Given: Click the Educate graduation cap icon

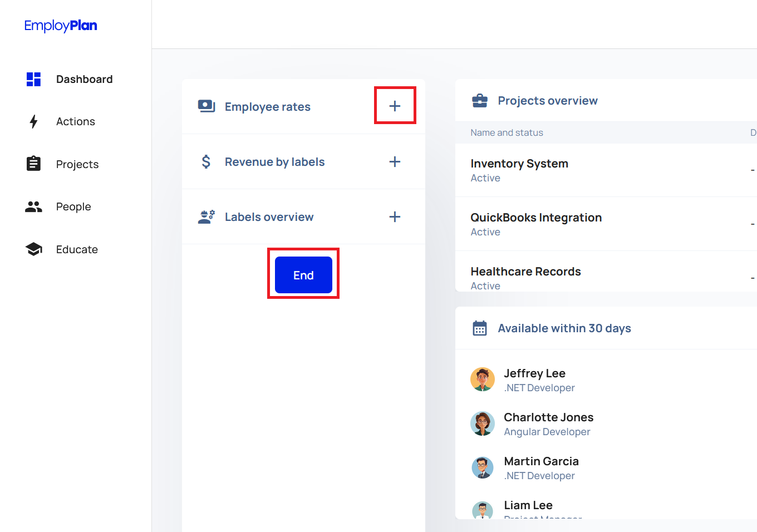Looking at the screenshot, I should coord(33,249).
